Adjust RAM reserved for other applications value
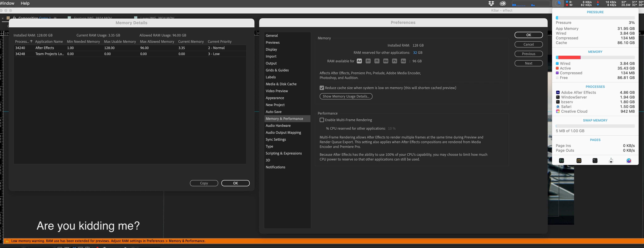This screenshot has height=248, width=644. click(415, 53)
